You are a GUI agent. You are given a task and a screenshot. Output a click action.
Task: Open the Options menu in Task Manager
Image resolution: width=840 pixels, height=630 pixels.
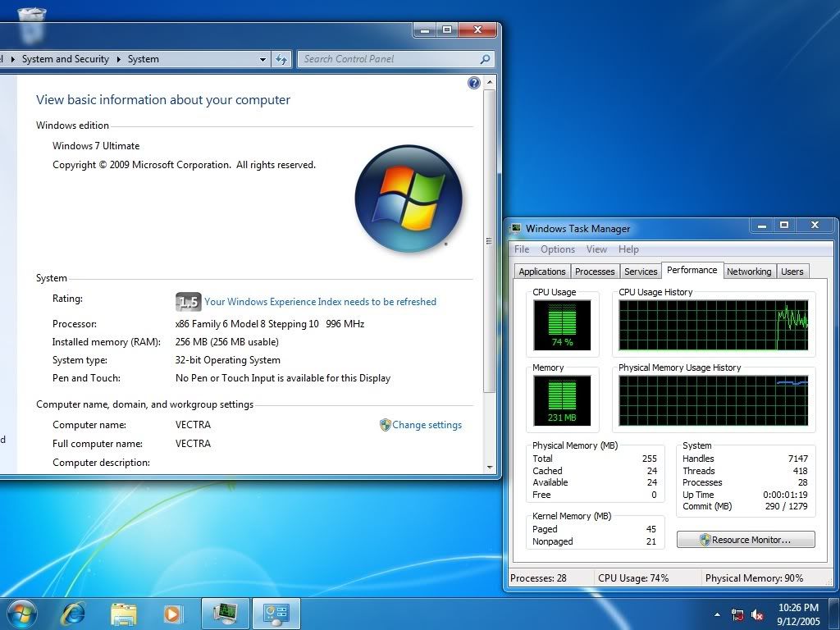pos(557,249)
